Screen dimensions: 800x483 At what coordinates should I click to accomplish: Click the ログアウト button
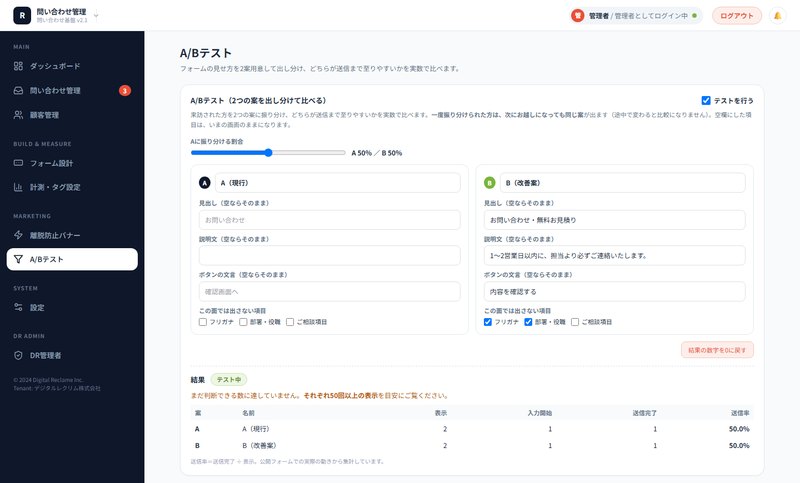click(x=737, y=16)
